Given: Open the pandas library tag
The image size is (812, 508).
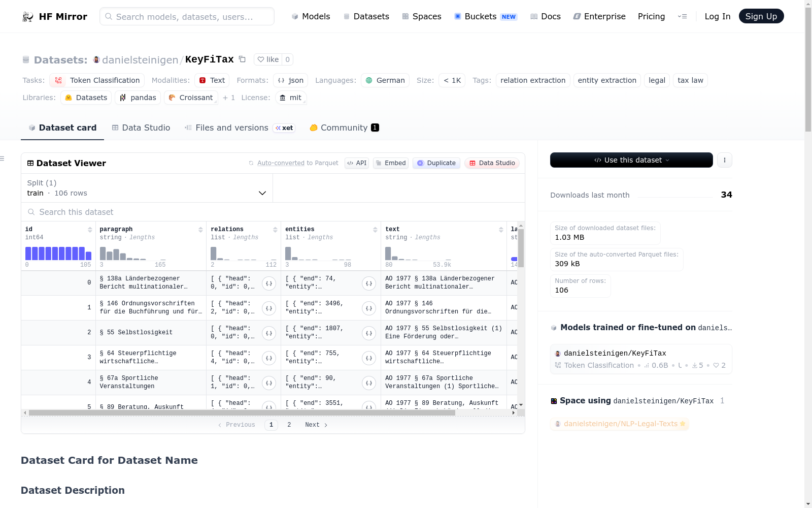Looking at the screenshot, I should (x=138, y=98).
